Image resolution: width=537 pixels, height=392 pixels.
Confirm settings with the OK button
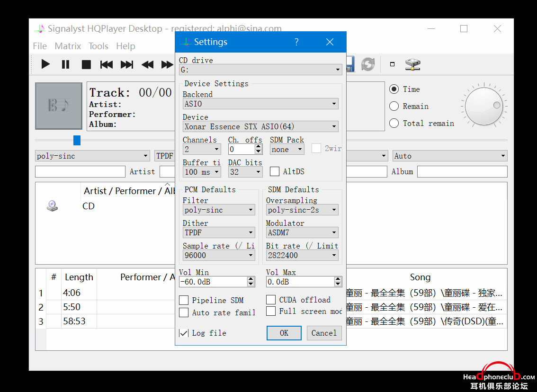[284, 333]
